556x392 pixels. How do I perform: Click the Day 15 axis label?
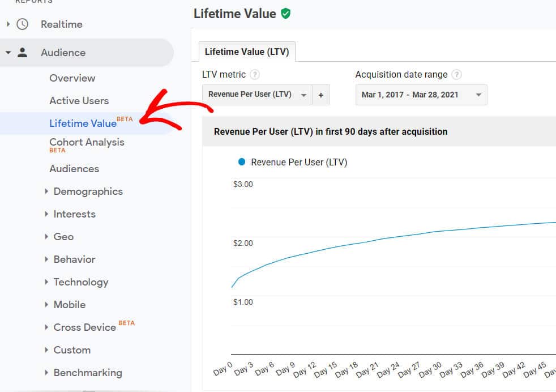[x=326, y=370]
